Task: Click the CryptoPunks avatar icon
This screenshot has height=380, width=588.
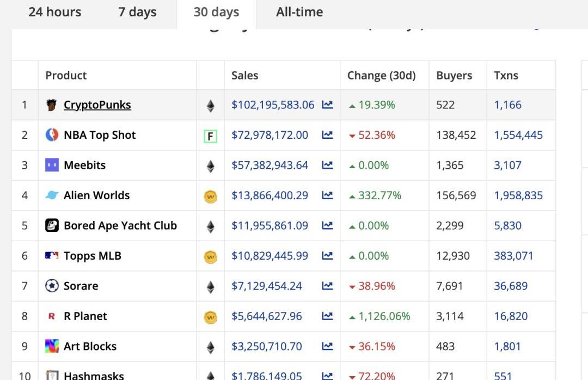Action: coord(52,105)
